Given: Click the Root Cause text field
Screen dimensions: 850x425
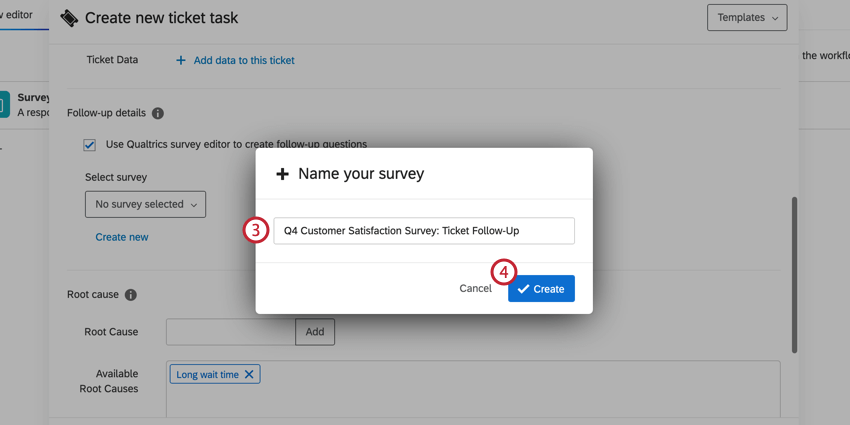Looking at the screenshot, I should (x=231, y=332).
